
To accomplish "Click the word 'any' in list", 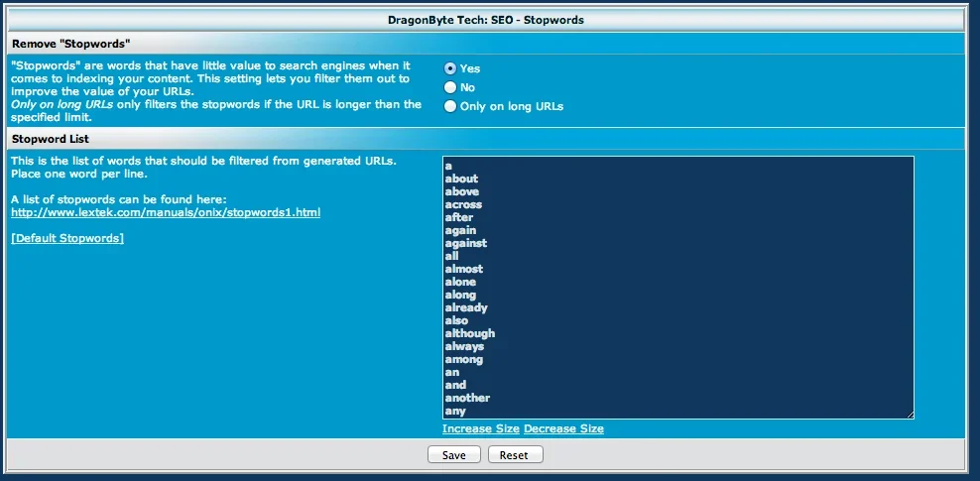I will 455,411.
